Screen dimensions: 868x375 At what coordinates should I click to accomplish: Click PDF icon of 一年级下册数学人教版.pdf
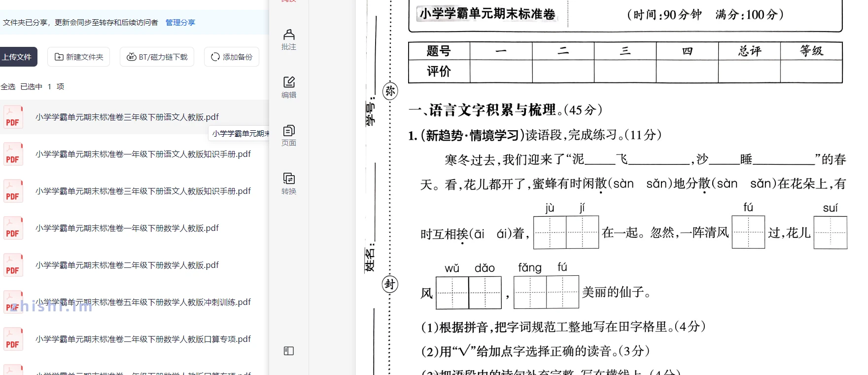coord(13,228)
